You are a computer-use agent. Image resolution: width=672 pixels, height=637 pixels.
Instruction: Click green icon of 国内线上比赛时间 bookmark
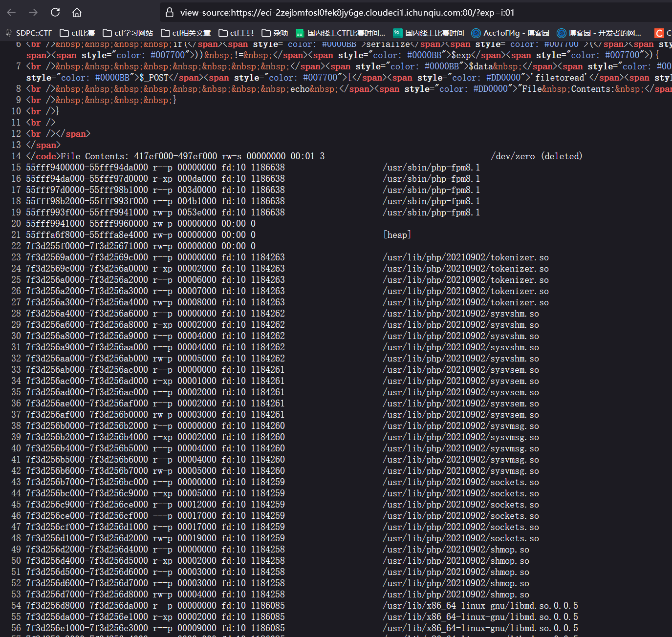398,33
